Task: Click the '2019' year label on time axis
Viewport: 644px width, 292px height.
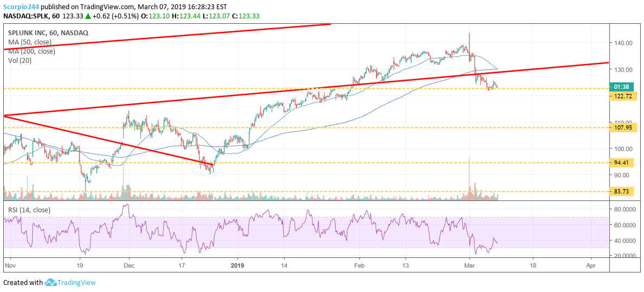Action: (x=237, y=265)
